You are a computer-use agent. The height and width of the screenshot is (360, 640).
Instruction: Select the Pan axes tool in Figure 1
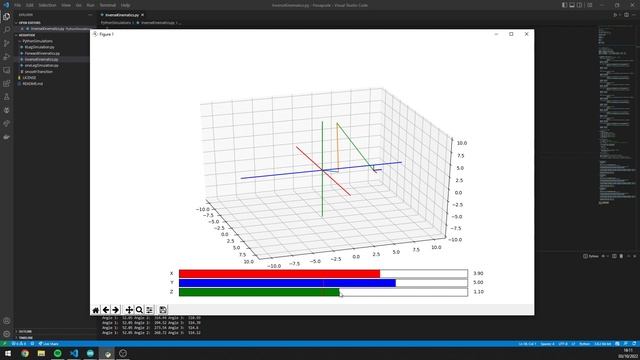[129, 310]
